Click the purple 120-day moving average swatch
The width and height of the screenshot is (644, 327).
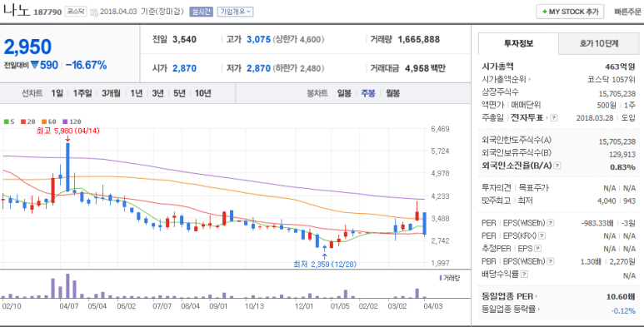[65, 121]
